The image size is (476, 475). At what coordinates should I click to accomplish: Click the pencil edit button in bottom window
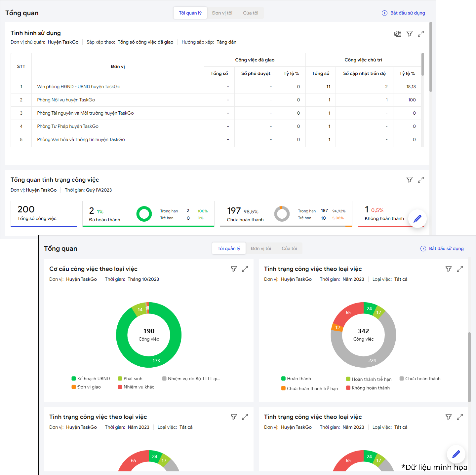456,454
